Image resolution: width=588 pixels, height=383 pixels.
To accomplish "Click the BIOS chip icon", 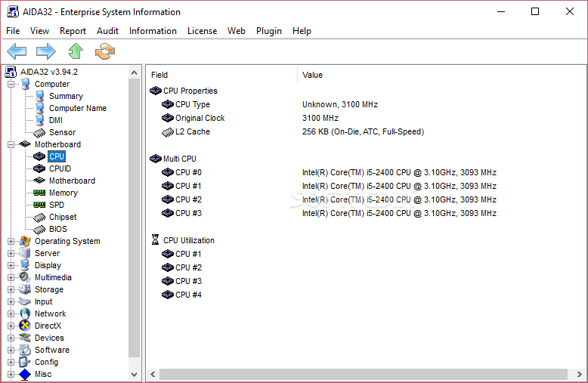I will pyautogui.click(x=39, y=229).
